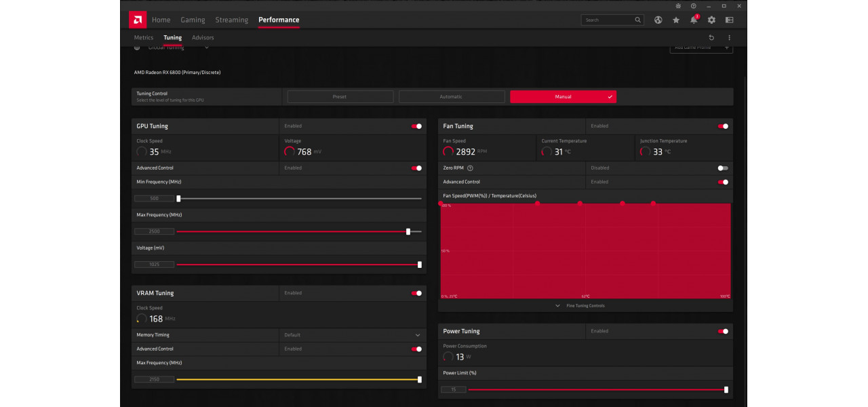Go to the Streaming tab

(232, 20)
